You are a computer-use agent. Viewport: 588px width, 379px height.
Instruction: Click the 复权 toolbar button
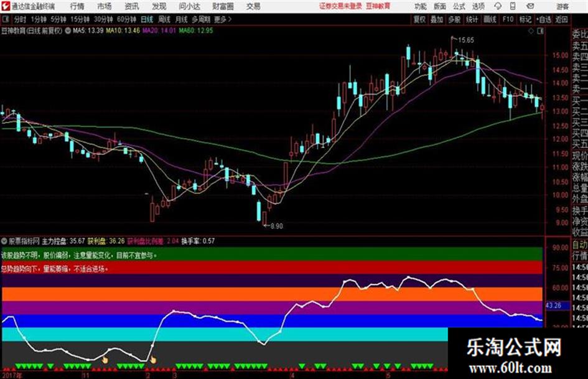point(419,19)
